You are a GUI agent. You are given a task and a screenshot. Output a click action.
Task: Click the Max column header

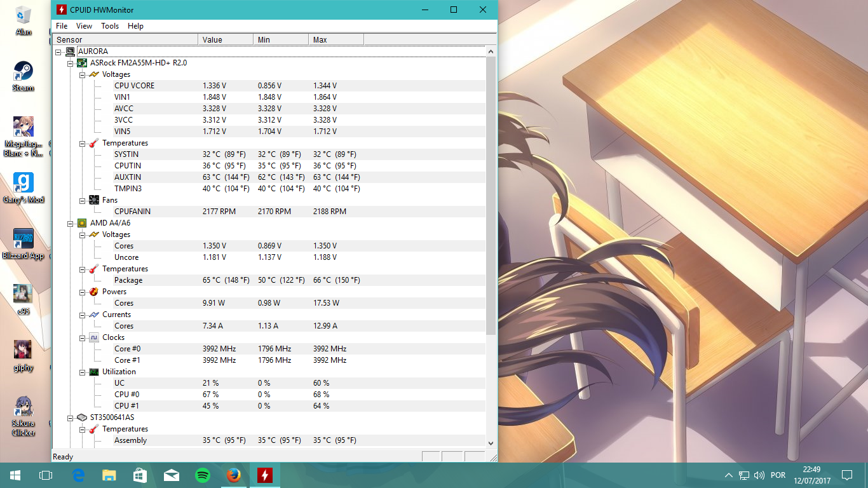click(336, 39)
